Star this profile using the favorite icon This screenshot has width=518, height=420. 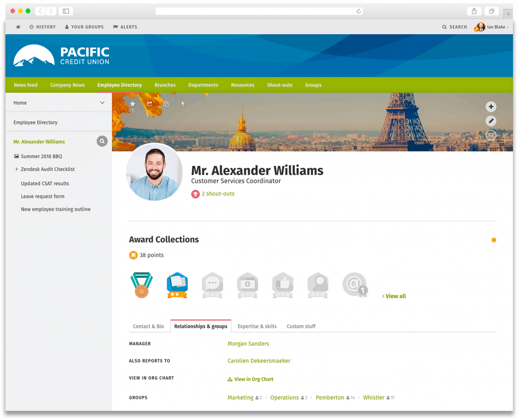(x=133, y=104)
